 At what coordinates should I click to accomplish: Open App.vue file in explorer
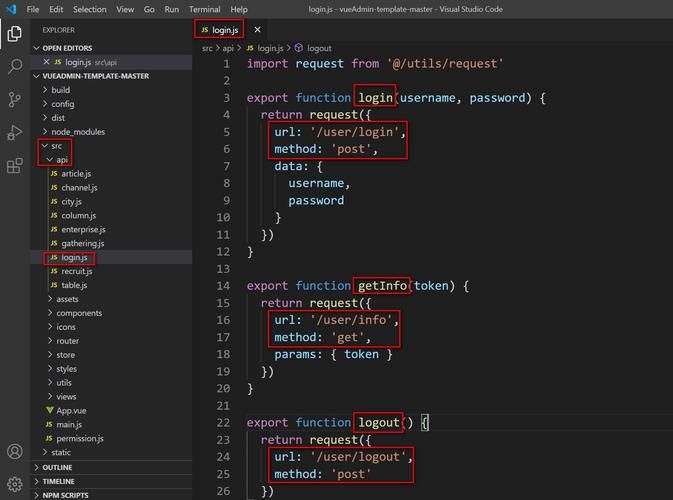[70, 411]
